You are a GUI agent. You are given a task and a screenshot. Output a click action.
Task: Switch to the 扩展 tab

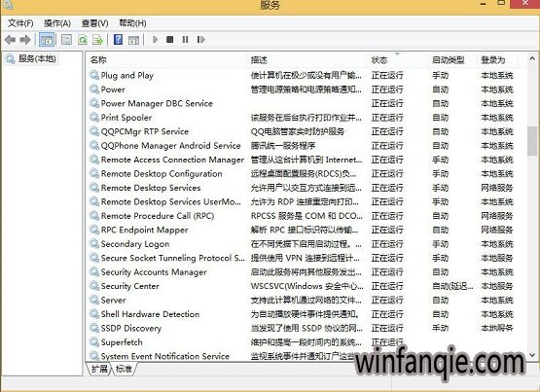(99, 369)
